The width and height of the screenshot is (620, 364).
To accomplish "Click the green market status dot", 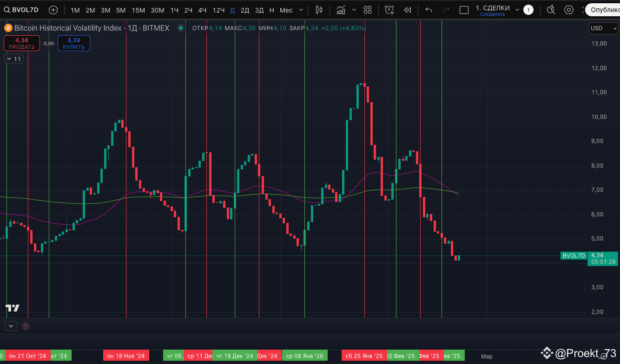I will click(x=180, y=28).
